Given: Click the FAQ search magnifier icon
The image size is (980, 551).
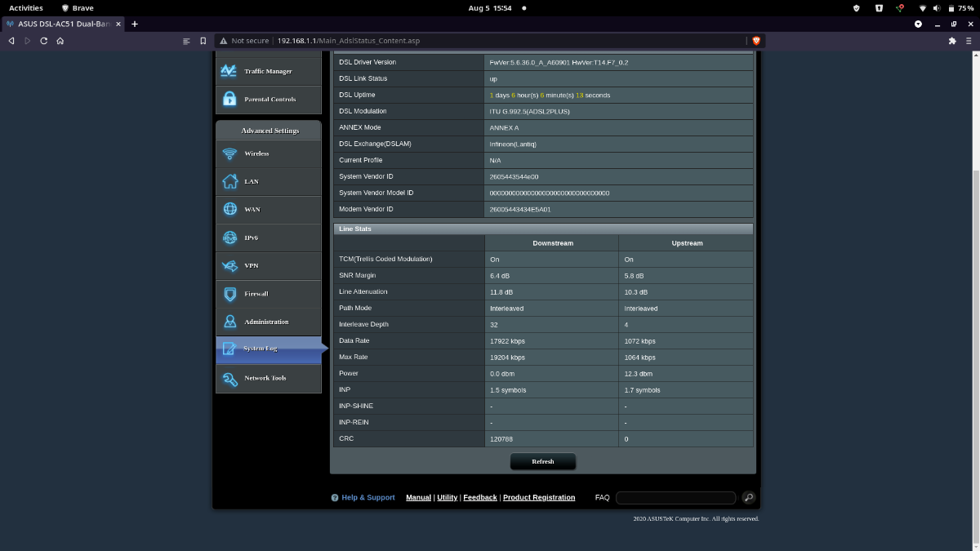Looking at the screenshot, I should pos(748,497).
